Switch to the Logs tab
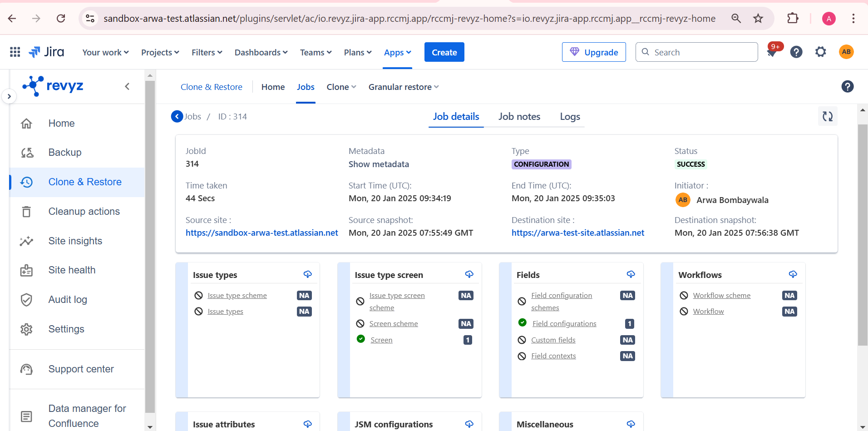The width and height of the screenshot is (868, 431). pyautogui.click(x=570, y=117)
